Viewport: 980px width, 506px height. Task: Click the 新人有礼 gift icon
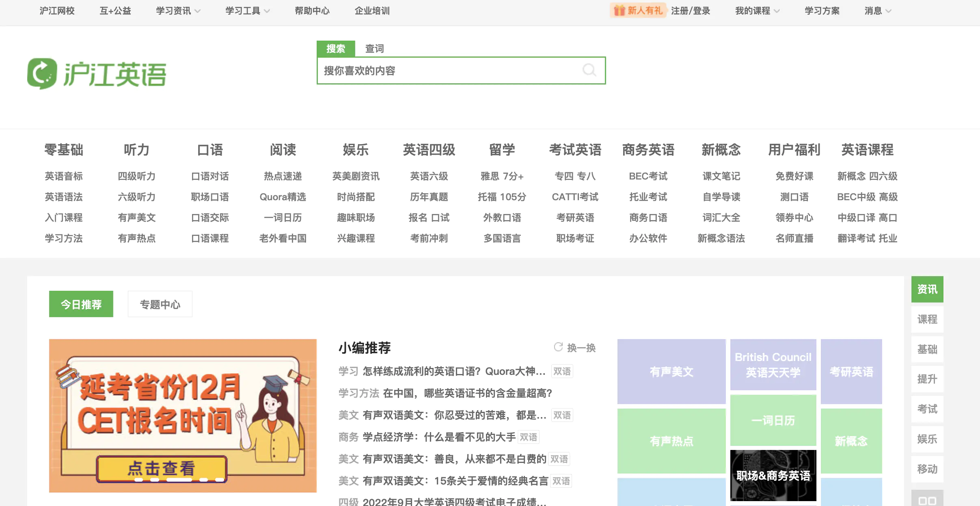(x=619, y=11)
